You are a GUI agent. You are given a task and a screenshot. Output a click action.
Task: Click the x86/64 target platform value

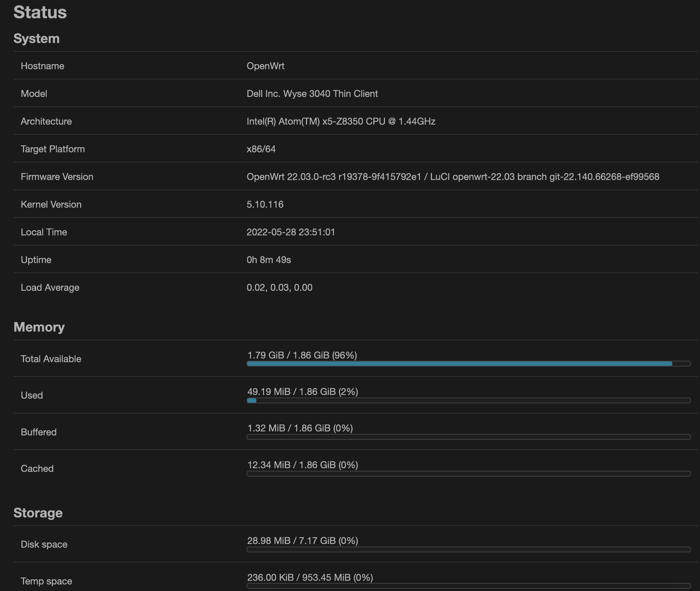261,149
